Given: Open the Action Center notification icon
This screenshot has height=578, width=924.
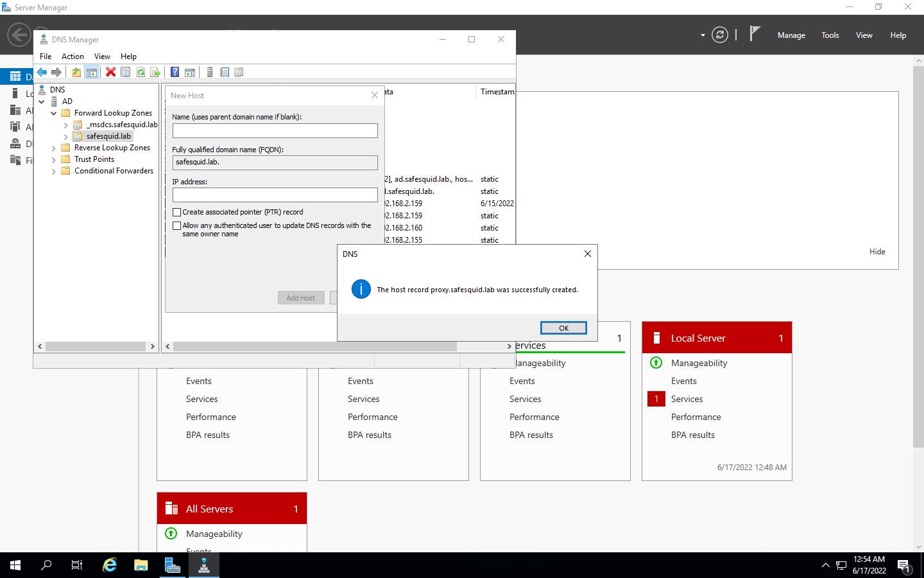Looking at the screenshot, I should point(904,566).
